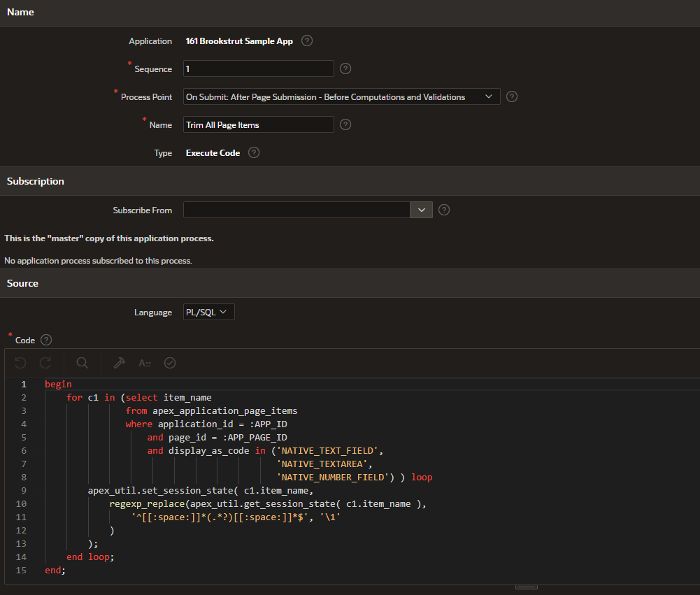Place cursor on code line 1 begin
The width and height of the screenshot is (700, 595).
(x=58, y=385)
